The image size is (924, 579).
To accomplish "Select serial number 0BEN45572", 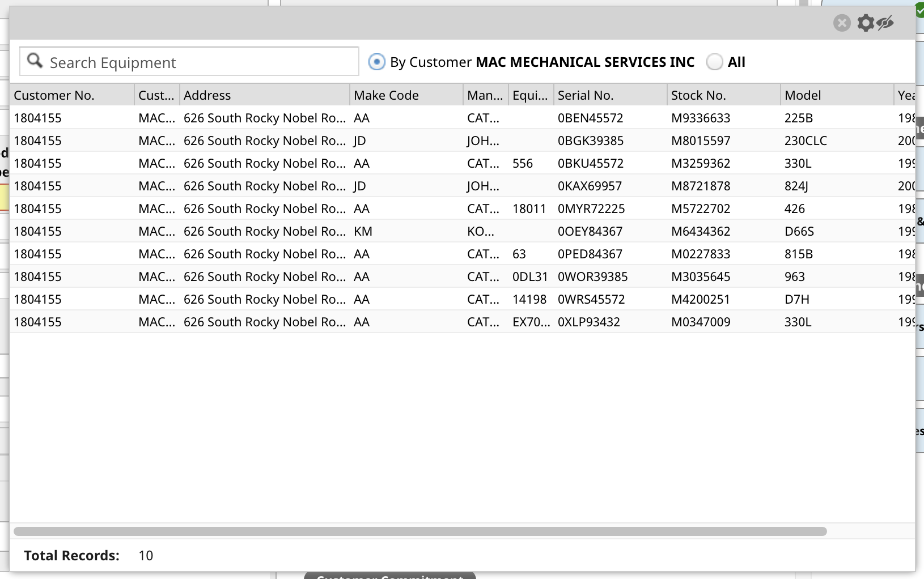I will point(591,118).
